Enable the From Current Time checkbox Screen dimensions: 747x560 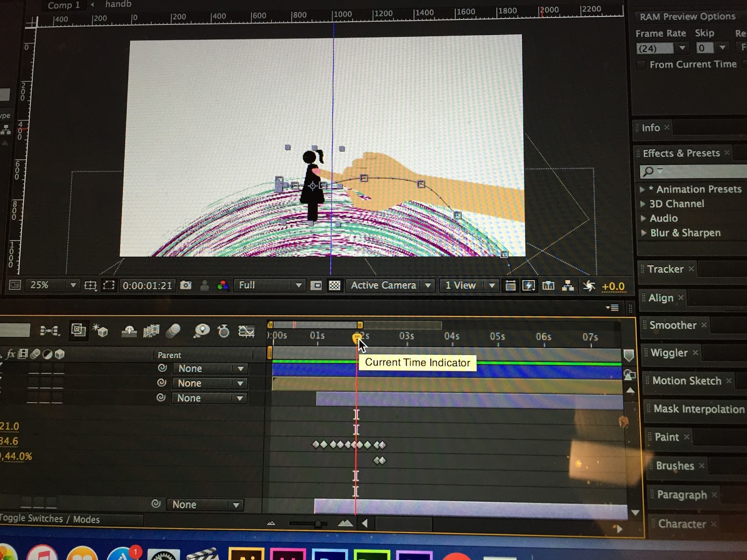[641, 64]
